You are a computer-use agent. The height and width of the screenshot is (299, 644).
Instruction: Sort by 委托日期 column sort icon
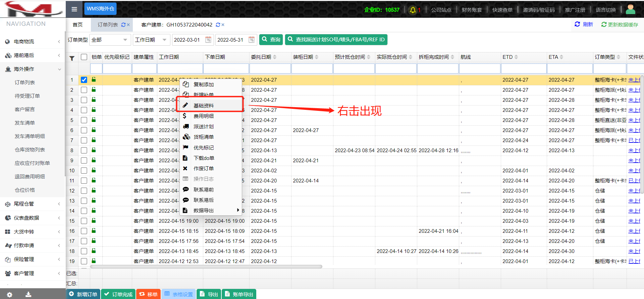pos(275,57)
